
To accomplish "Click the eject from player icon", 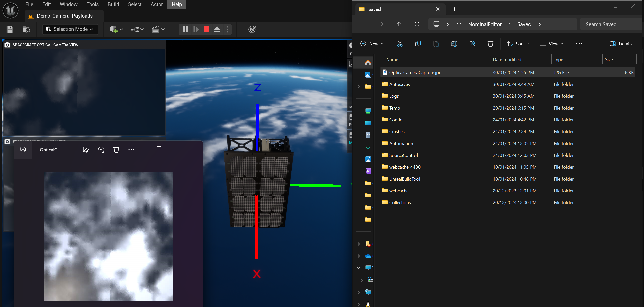I will 217,29.
